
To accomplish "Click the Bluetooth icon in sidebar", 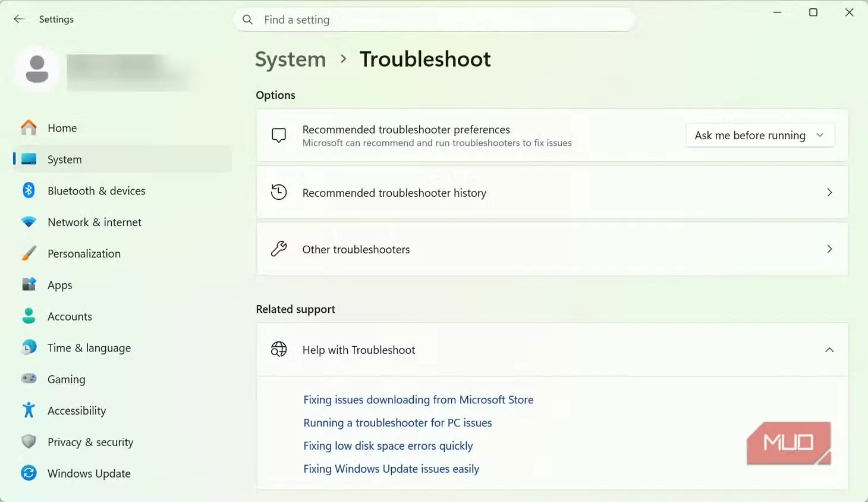I will pos(29,190).
